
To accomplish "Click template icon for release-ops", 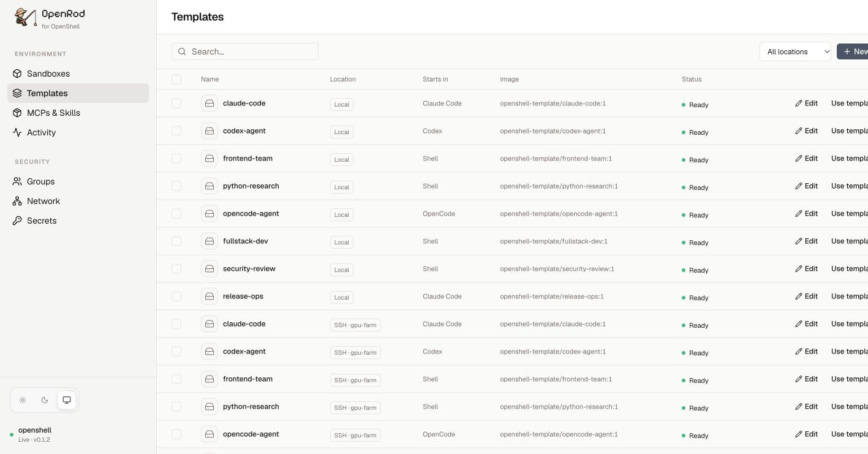I will coord(209,297).
